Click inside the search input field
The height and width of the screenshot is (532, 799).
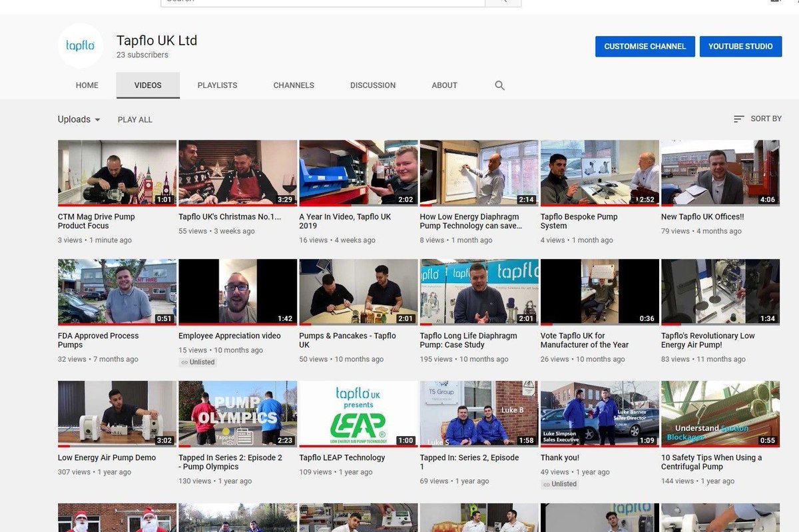tap(320, 3)
